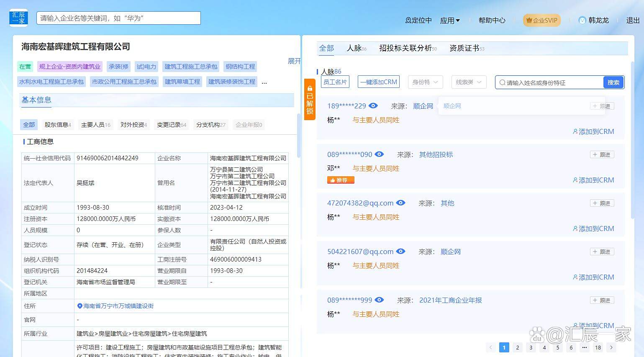644x357 pixels.
Task: Open the 线索类 dropdown filter
Action: 468,82
